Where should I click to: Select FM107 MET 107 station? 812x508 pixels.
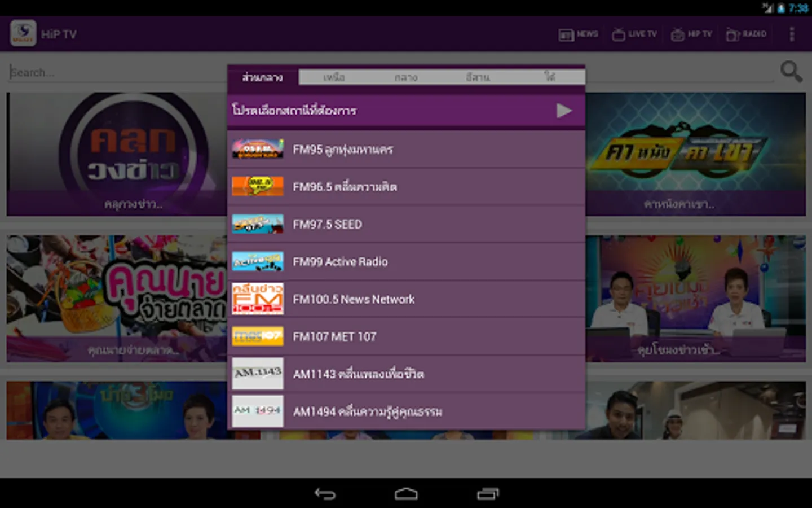coord(406,336)
